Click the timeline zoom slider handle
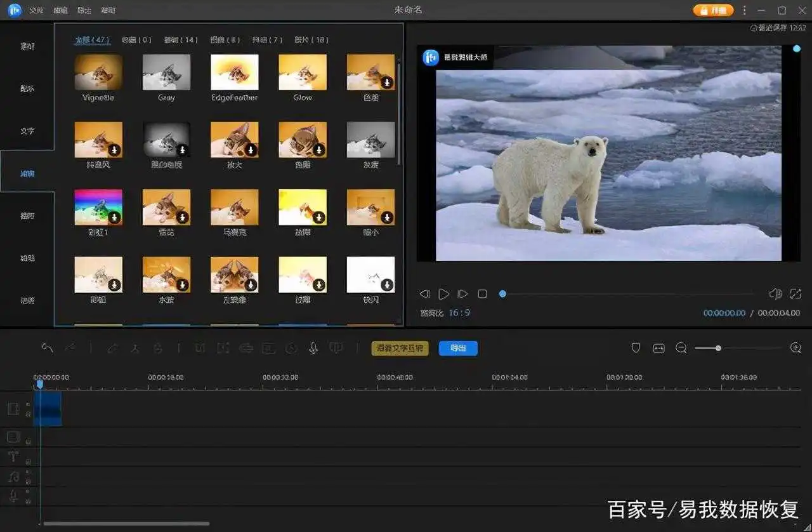The image size is (812, 532). (718, 348)
